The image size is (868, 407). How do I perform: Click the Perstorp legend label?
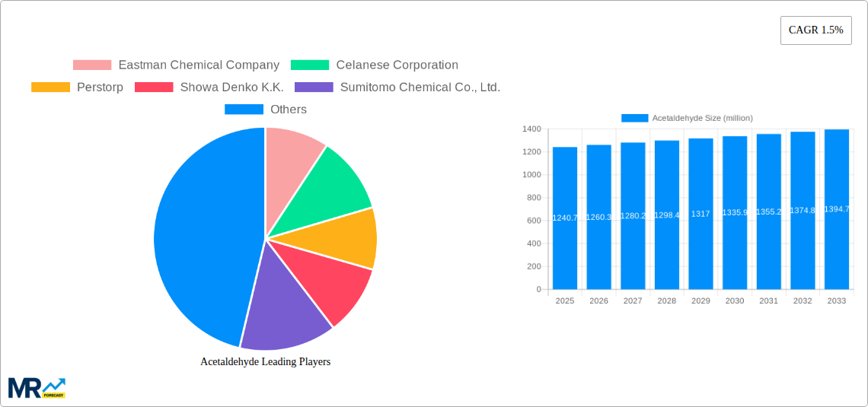101,87
